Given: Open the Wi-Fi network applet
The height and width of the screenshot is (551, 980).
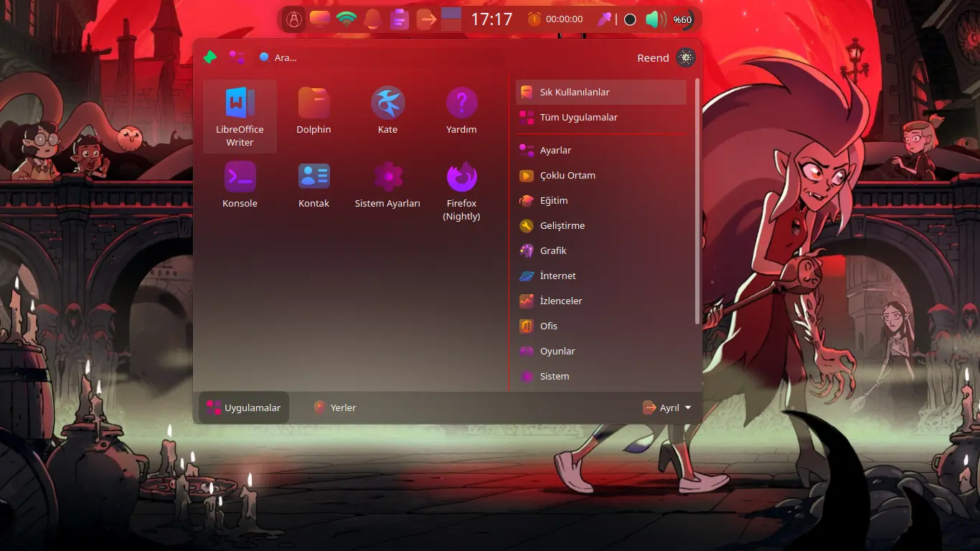Looking at the screenshot, I should pyautogui.click(x=347, y=19).
